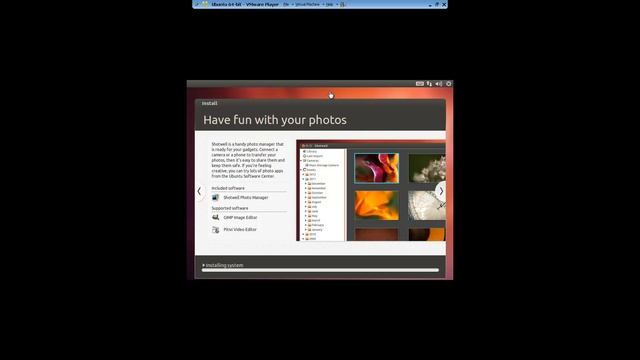Click the VMware toolbar icon after Help
Screen dimensions: 640x360
342,4
